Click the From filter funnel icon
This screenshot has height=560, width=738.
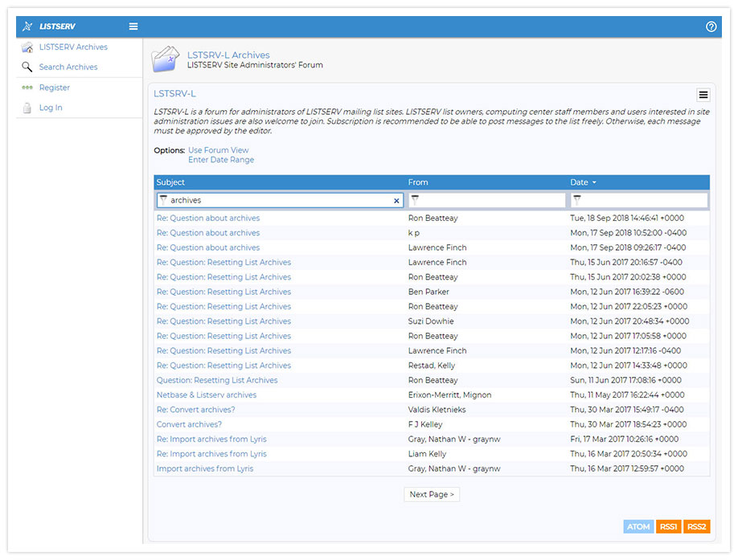click(x=415, y=200)
